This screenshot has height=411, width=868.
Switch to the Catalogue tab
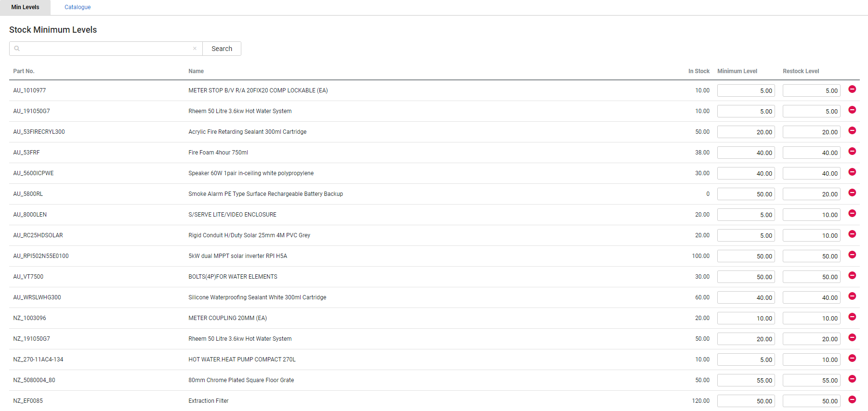78,7
